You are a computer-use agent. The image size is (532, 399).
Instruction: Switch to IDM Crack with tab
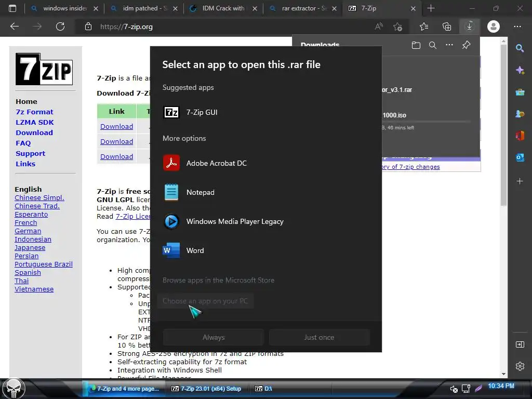(223, 8)
